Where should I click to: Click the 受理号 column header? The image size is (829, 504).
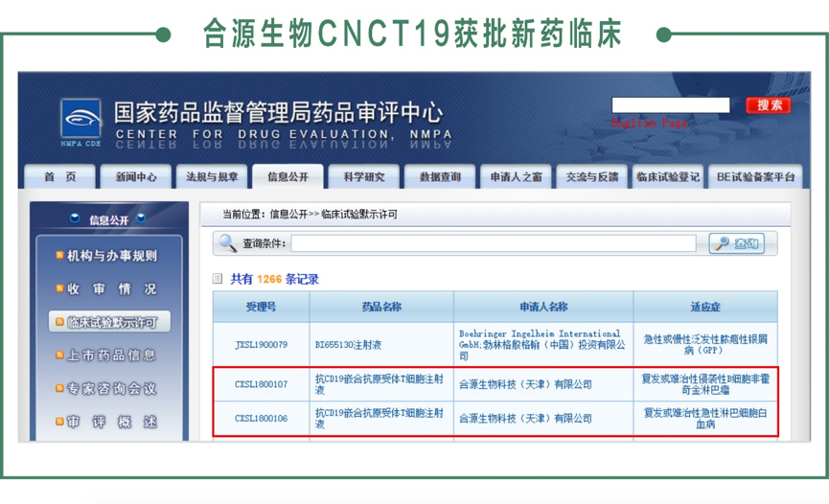262,307
